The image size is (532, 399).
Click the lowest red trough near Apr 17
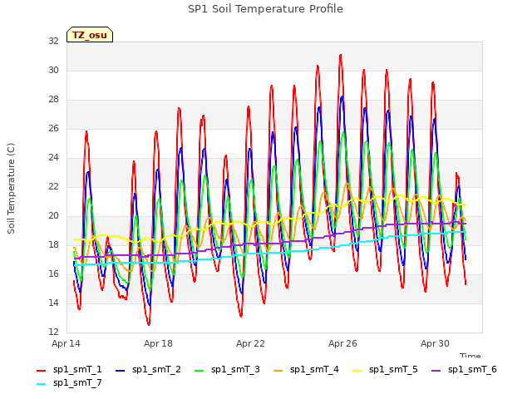[149, 325]
